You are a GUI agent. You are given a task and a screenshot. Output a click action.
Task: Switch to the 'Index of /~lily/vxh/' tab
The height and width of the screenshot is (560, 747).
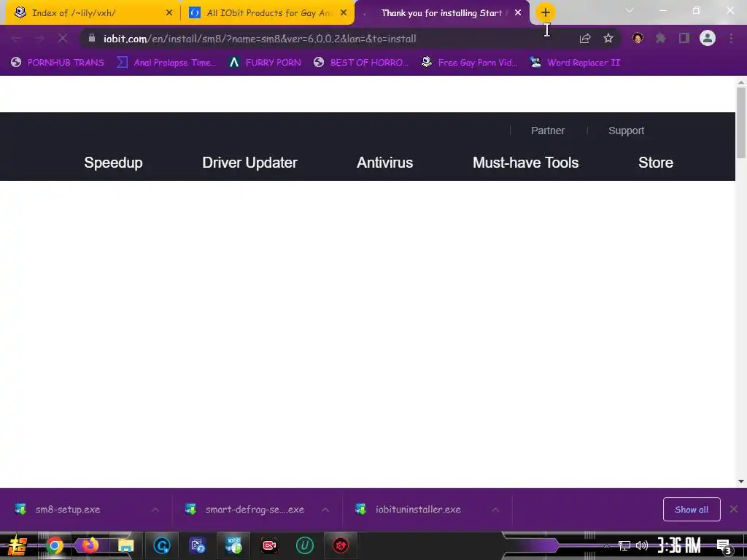click(93, 13)
